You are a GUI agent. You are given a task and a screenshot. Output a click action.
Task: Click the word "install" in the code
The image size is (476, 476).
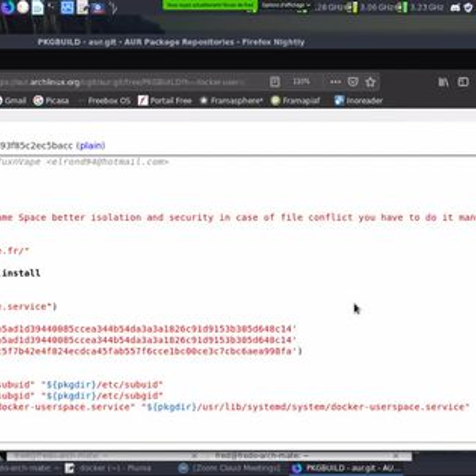21,273
